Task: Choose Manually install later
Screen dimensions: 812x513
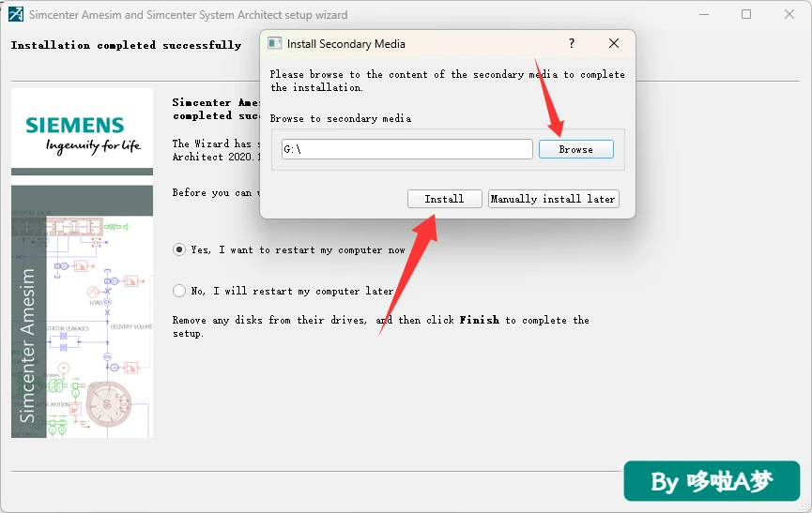Action: tap(554, 199)
